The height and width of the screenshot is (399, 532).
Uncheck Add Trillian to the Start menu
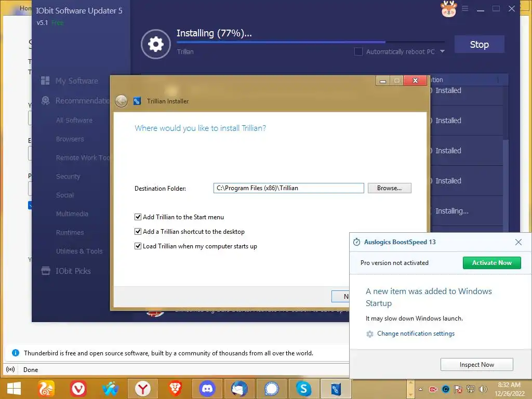click(x=138, y=217)
